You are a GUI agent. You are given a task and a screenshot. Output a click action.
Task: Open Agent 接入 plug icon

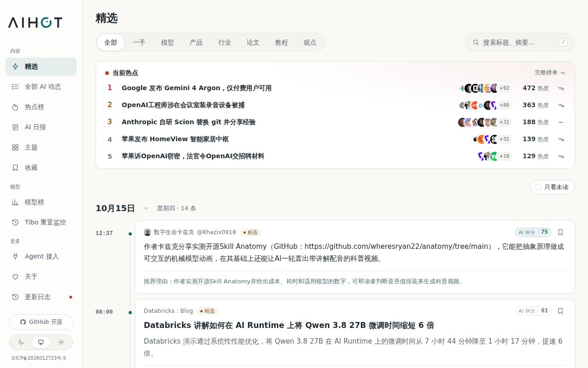coord(15,257)
